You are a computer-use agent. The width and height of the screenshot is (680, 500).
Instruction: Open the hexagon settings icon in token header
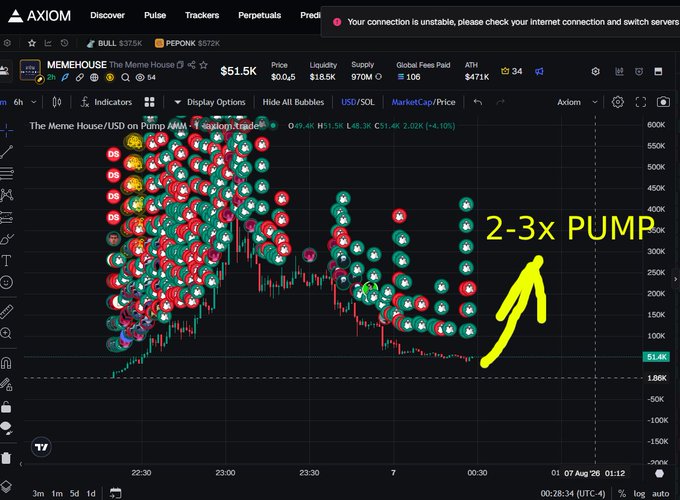pos(595,71)
